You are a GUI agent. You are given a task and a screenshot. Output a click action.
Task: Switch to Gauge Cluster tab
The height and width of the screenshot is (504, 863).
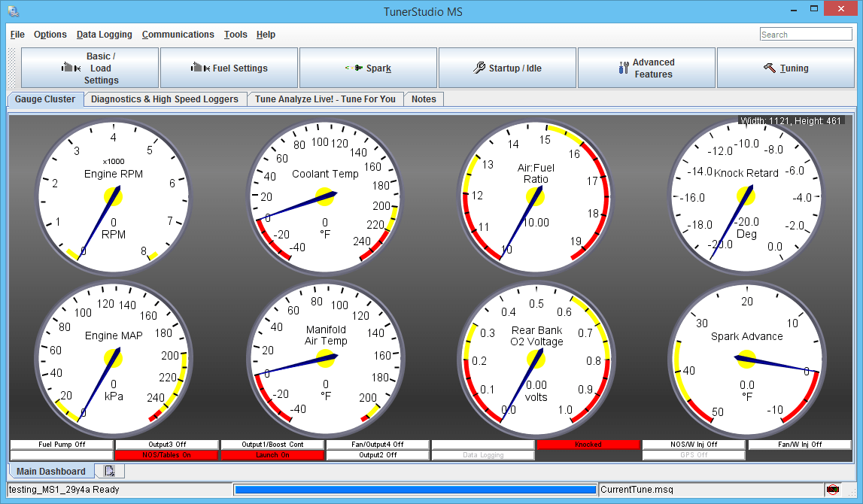pos(45,99)
